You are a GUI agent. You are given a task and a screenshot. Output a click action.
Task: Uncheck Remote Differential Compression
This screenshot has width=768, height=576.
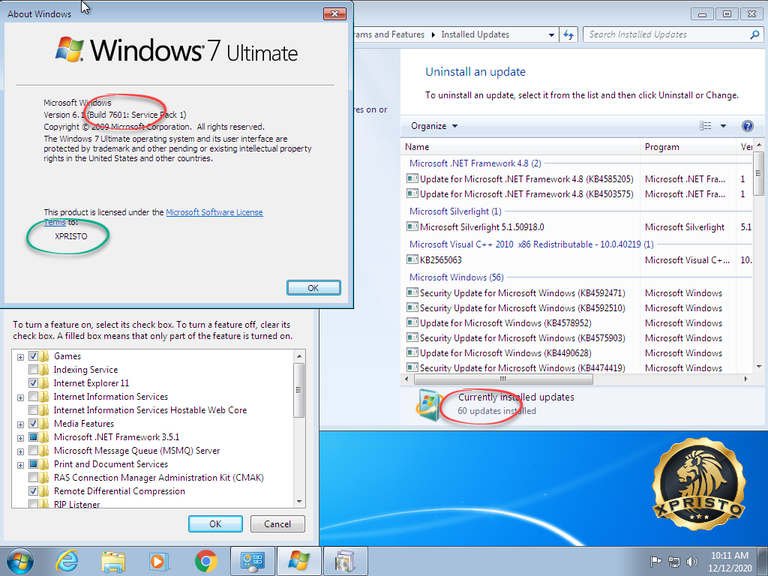coord(33,491)
